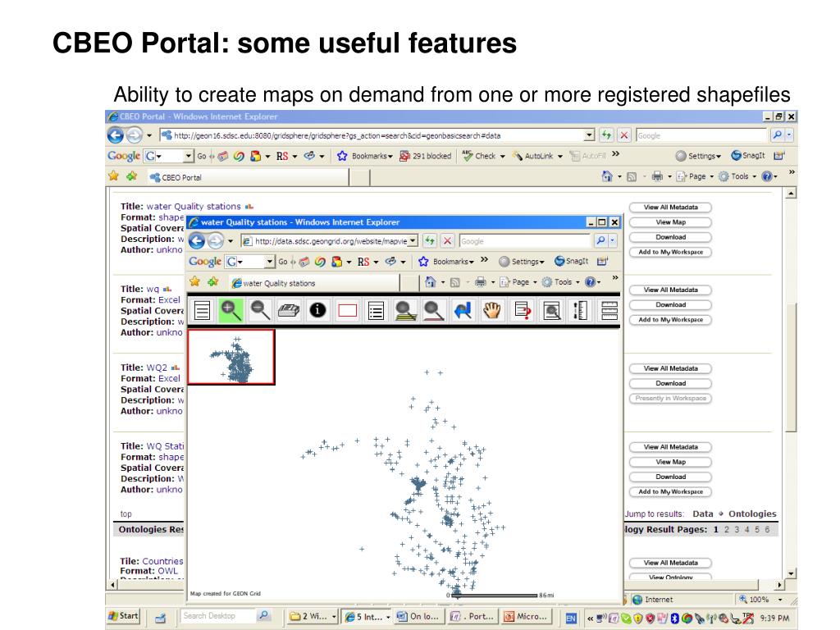The width and height of the screenshot is (840, 630).
Task: Select the zoom in tool in map toolbar
Action: coord(231,310)
